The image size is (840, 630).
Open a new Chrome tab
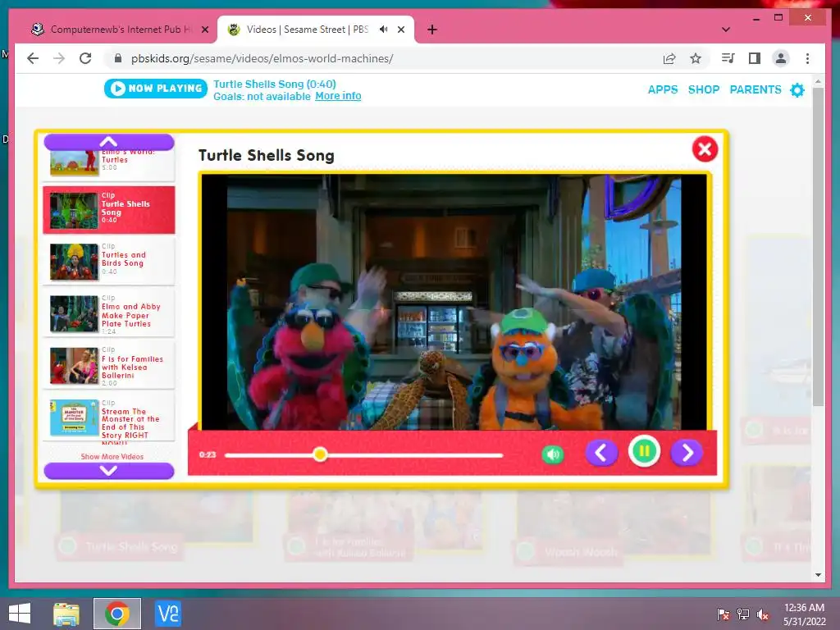point(431,30)
